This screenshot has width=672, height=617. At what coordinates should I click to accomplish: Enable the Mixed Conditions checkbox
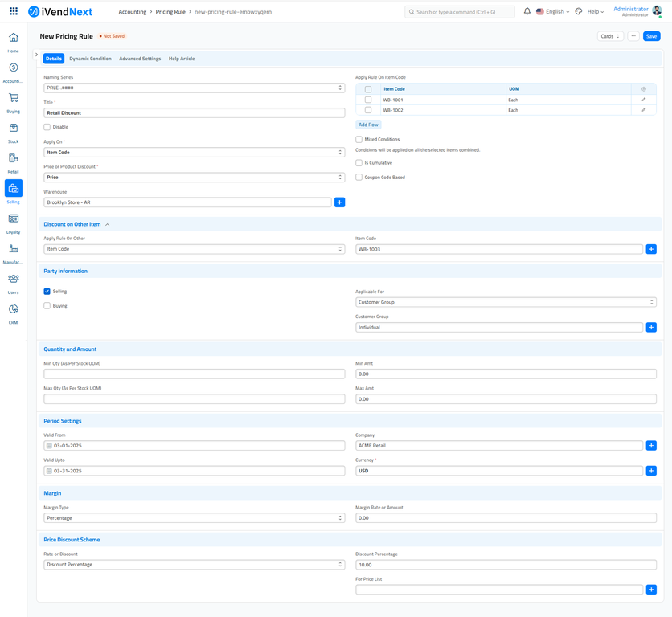pyautogui.click(x=359, y=140)
